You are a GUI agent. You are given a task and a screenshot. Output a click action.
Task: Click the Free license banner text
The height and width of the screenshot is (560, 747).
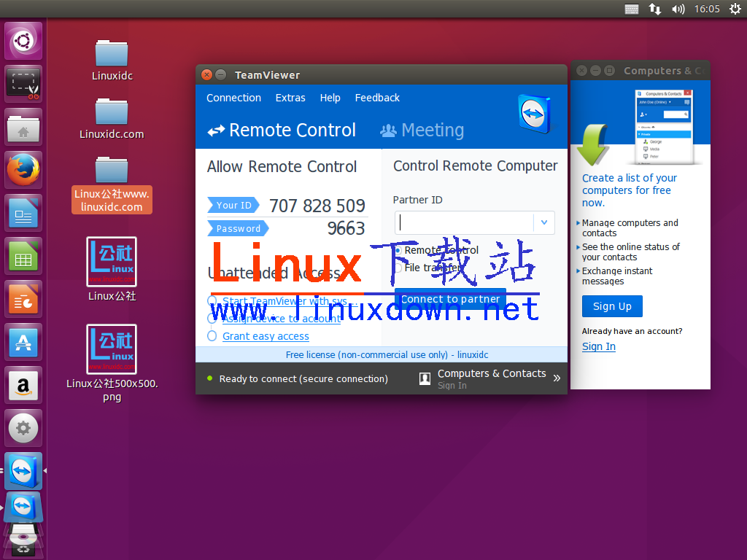tap(387, 355)
